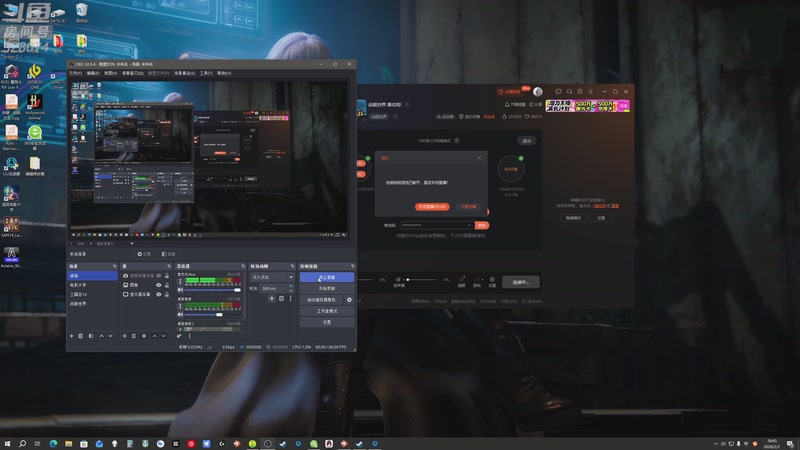Viewport: 800px width, 450px height.
Task: Pop out the Controls dock icon
Action: pos(352,266)
